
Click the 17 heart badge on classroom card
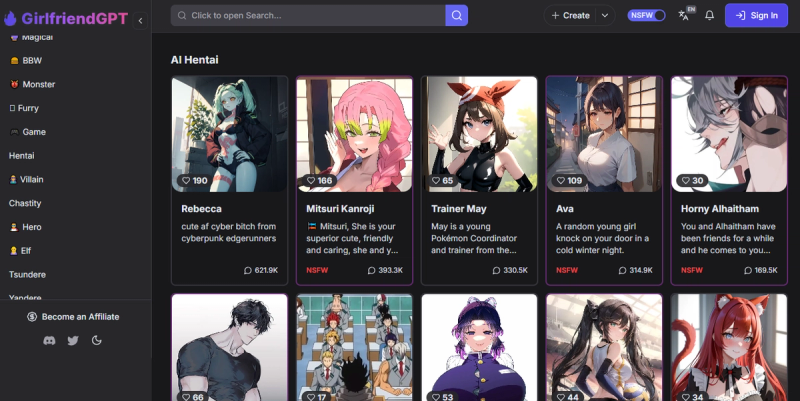pos(317,396)
